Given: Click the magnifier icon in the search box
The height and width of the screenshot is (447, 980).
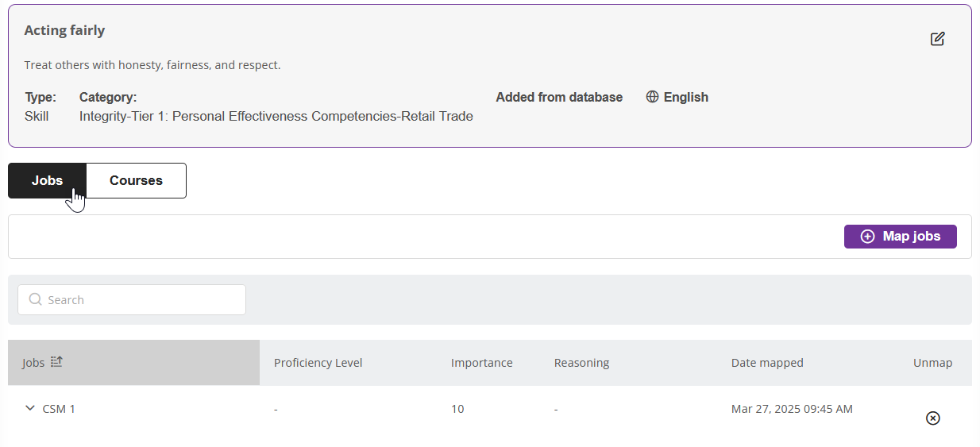Looking at the screenshot, I should click(x=35, y=299).
